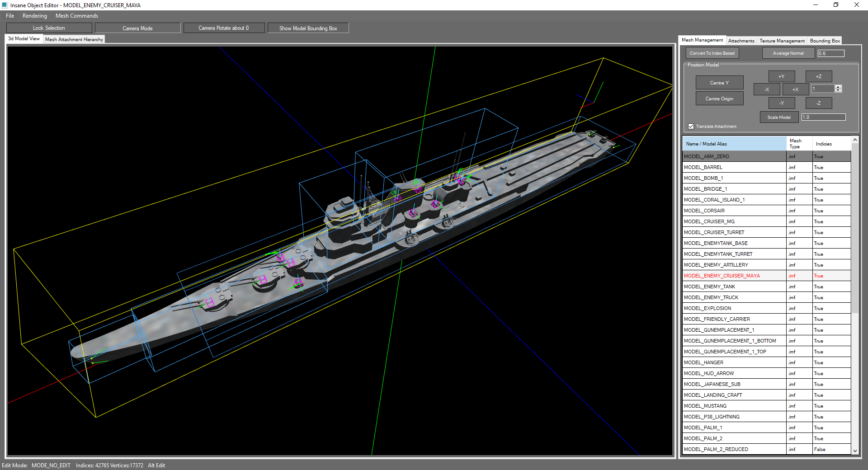The width and height of the screenshot is (868, 470).
Task: Sort by Name / Model Alias column
Action: pyautogui.click(x=734, y=144)
